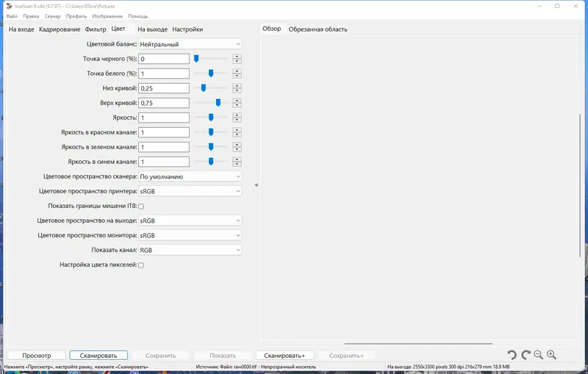Click the Верх кривой input field
The height and width of the screenshot is (374, 588).
pyautogui.click(x=164, y=103)
